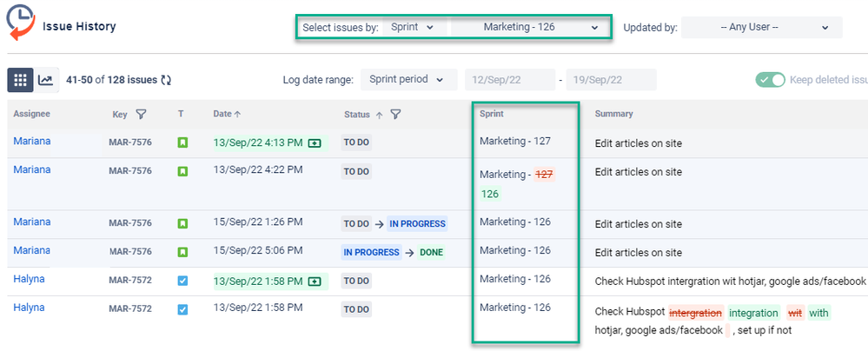Open MAR-7576 key in 5:06 PM row
Viewport: 868px width, 351px height.
pyautogui.click(x=130, y=252)
